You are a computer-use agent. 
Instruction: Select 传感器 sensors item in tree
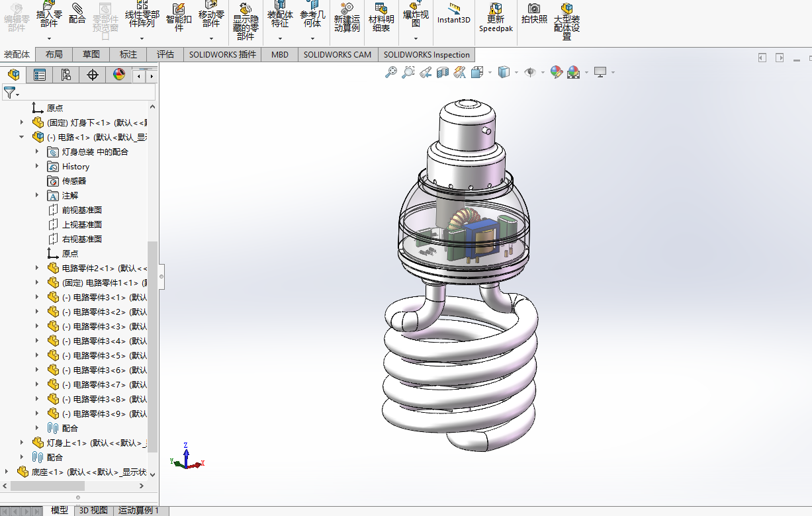[x=74, y=181]
